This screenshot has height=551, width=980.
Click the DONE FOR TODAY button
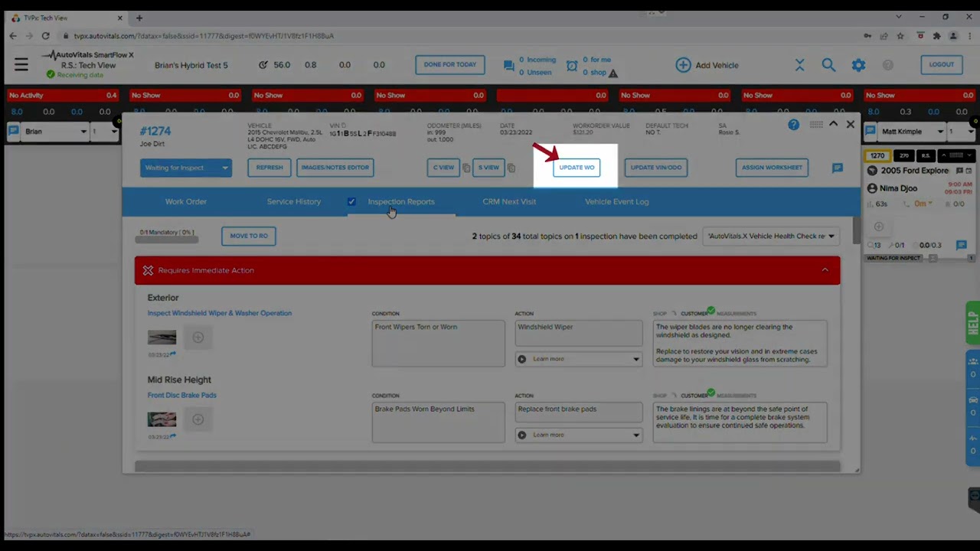[450, 65]
